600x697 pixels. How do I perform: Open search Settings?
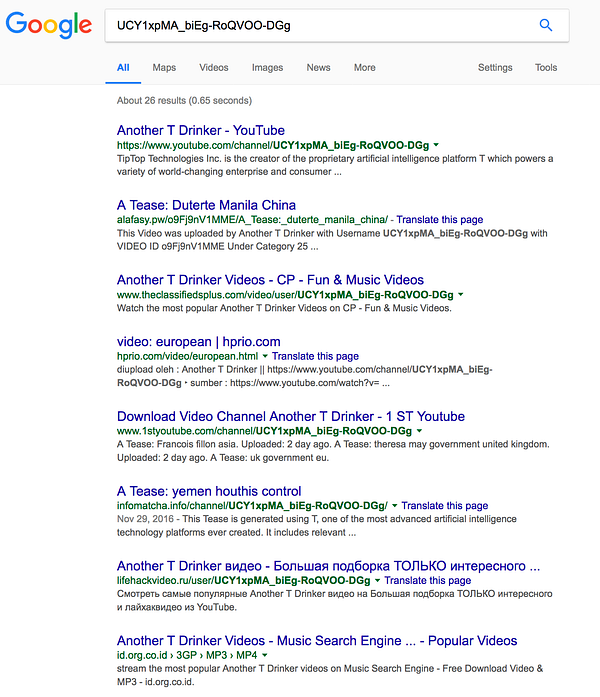point(495,68)
